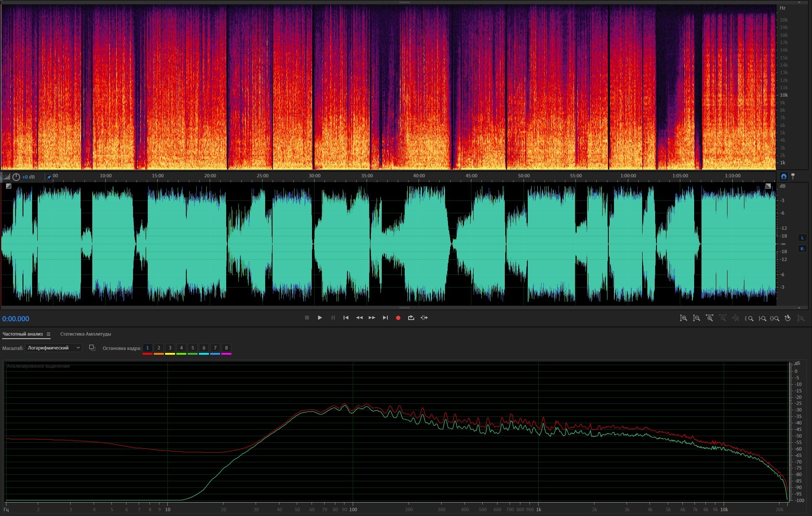The height and width of the screenshot is (516, 812).
Task: Select the Частотный анализ tab
Action: pos(23,334)
